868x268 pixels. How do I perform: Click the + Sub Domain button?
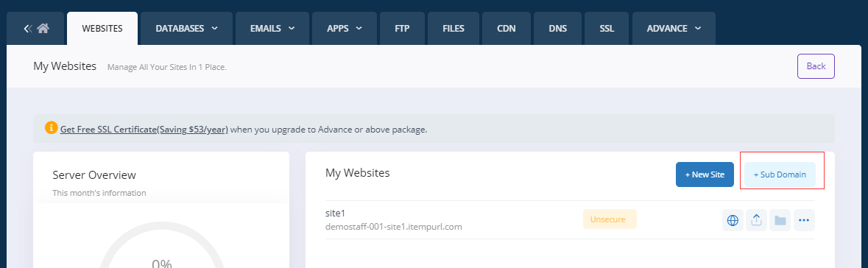pyautogui.click(x=780, y=174)
